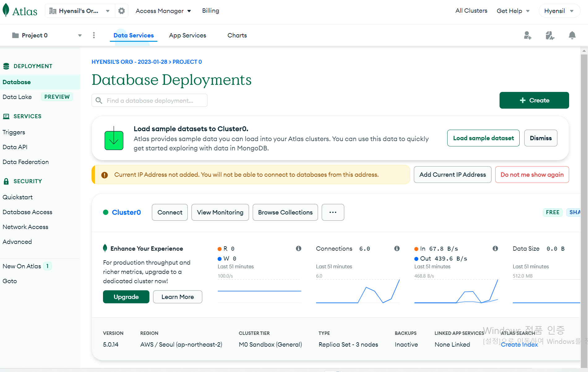Click Browse Collections
The width and height of the screenshot is (588, 372).
pyautogui.click(x=285, y=212)
